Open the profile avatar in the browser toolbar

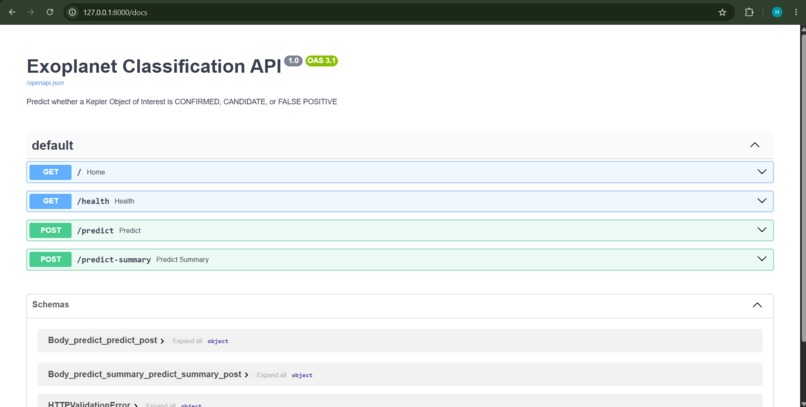click(x=777, y=12)
